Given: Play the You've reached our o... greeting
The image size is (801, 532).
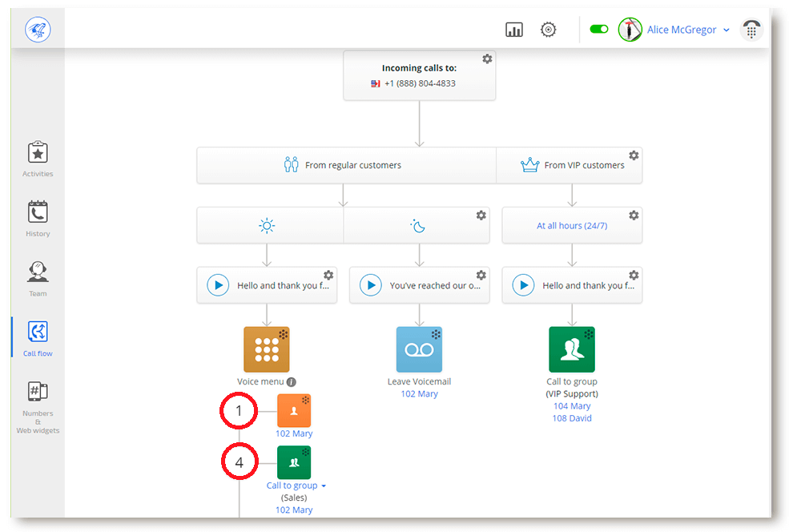Looking at the screenshot, I should click(x=371, y=285).
